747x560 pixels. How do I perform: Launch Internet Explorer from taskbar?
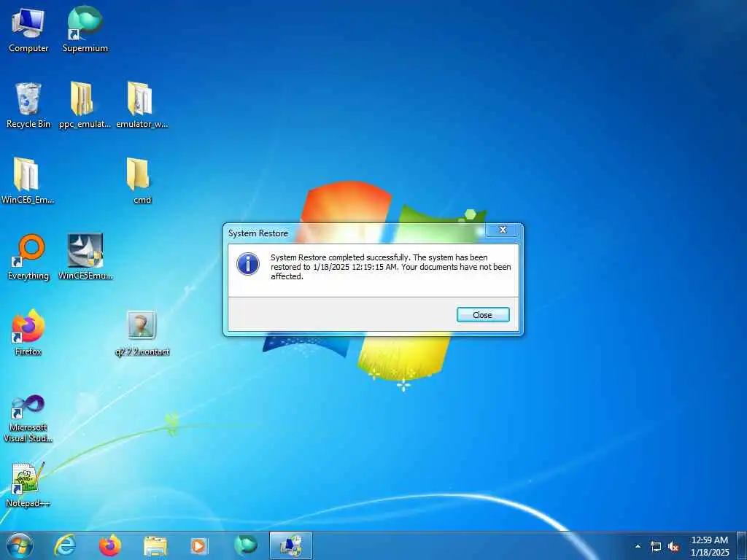click(x=65, y=545)
